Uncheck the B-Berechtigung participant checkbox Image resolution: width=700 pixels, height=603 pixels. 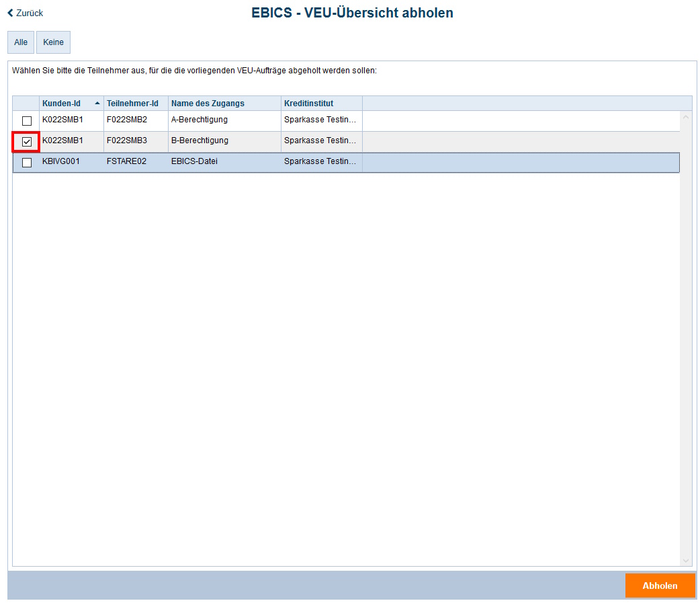[x=27, y=142]
